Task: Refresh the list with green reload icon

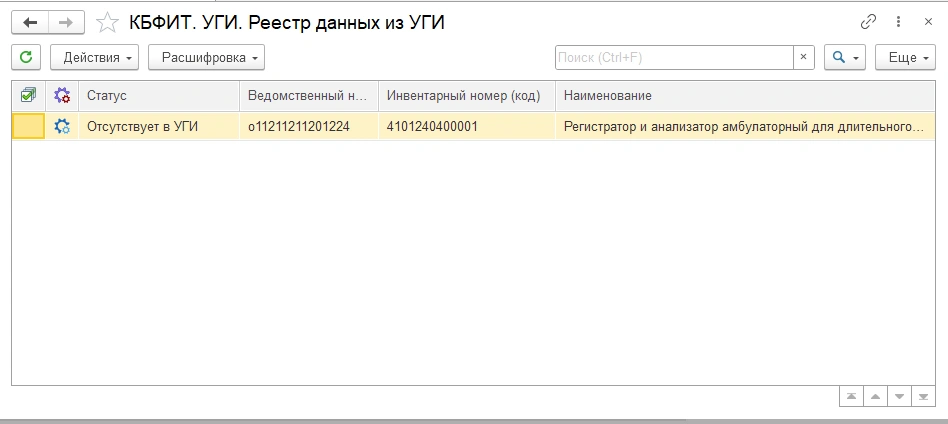Action: 26,57
